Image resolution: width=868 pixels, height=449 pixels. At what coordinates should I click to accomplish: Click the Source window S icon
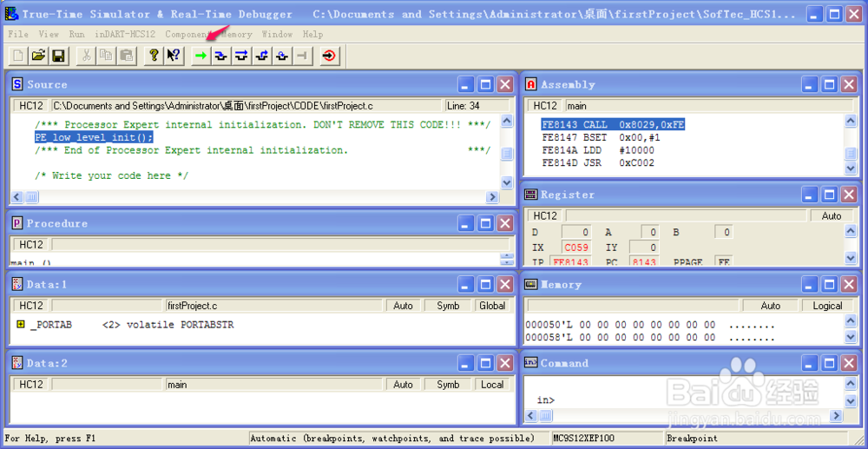coord(17,84)
